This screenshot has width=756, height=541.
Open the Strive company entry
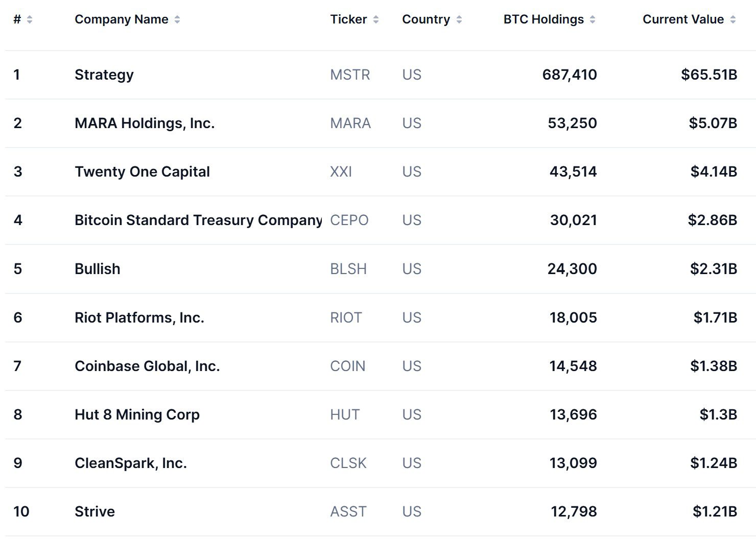[x=94, y=511]
